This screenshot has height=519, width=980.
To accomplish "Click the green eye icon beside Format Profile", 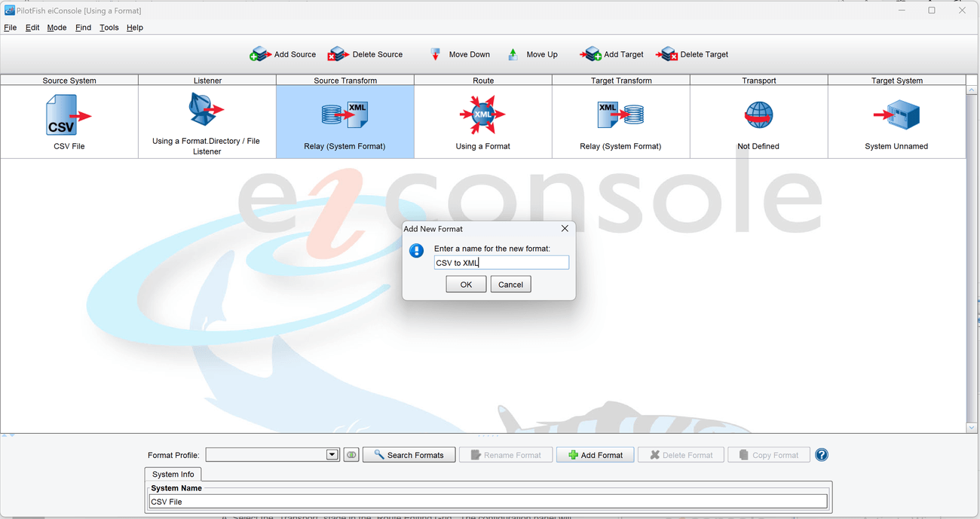I will click(x=351, y=455).
